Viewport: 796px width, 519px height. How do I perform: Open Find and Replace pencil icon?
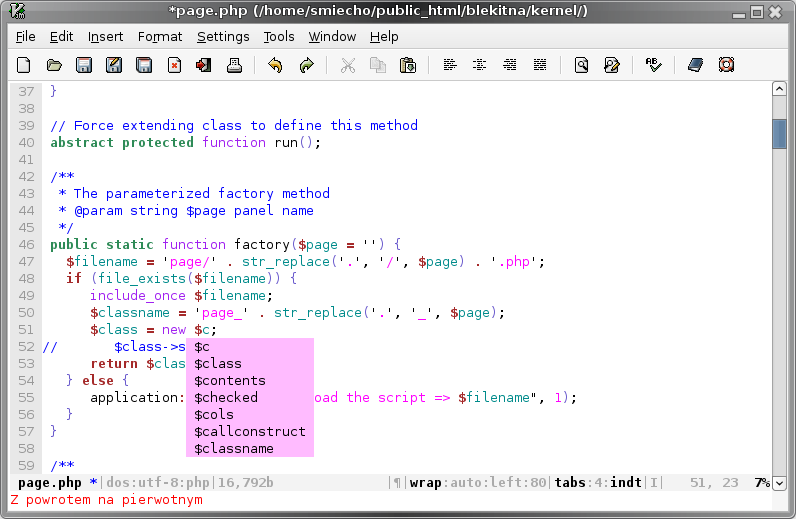pyautogui.click(x=612, y=65)
